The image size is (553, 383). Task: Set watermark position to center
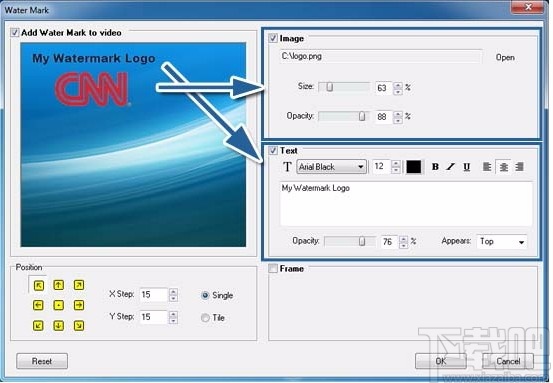tap(59, 305)
